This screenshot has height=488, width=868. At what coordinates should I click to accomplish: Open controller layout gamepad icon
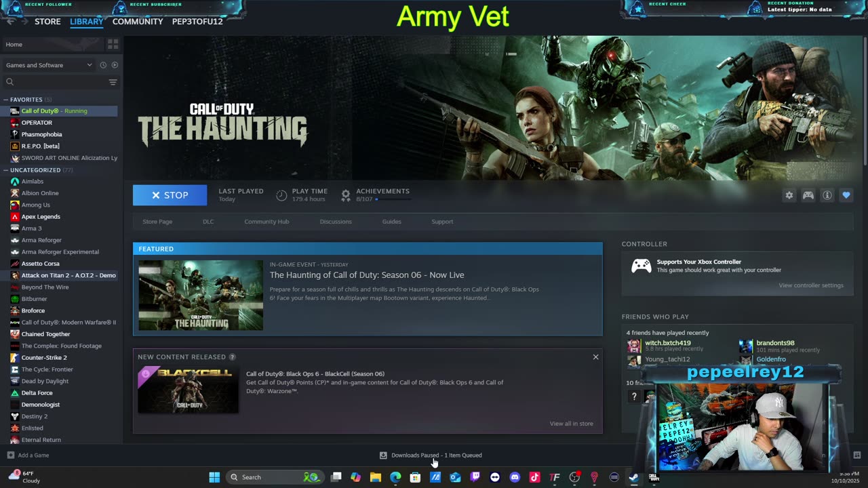click(x=808, y=195)
